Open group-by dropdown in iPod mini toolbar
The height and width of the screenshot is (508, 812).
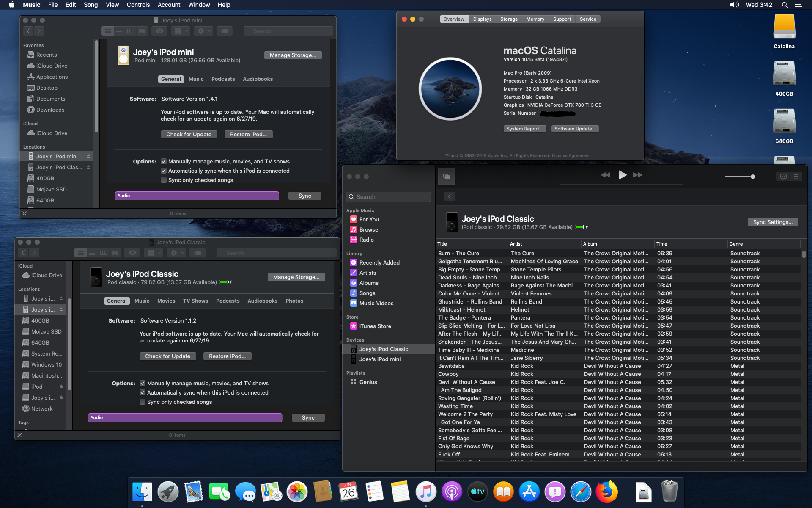(181, 31)
